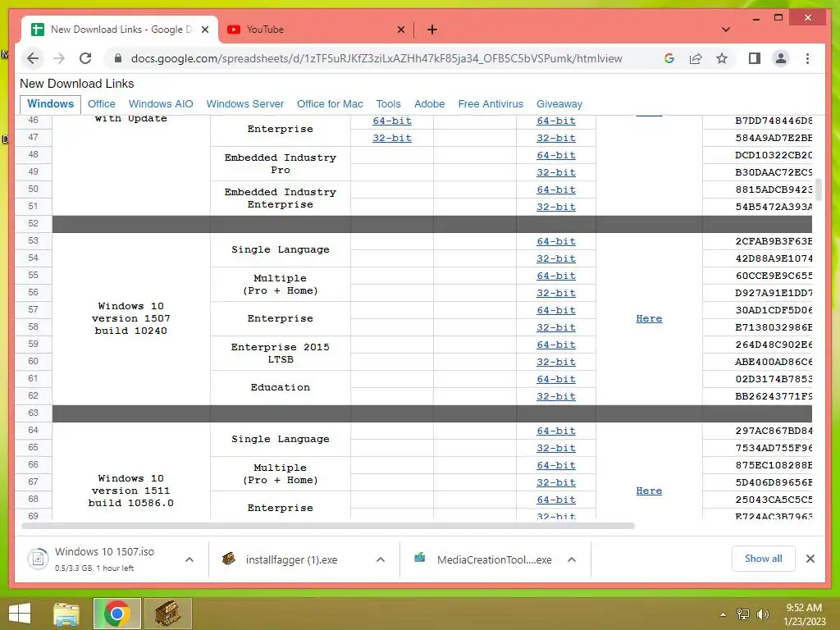Select the Enterprise 2015 LTSB cell
The height and width of the screenshot is (630, 840).
[281, 353]
